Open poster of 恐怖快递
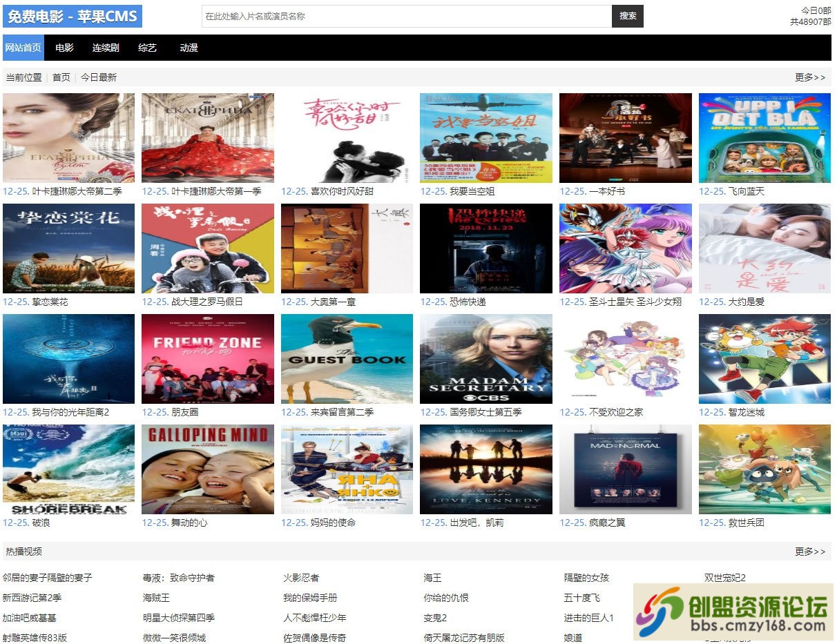Screen dimensions: 837x644 tap(486, 248)
